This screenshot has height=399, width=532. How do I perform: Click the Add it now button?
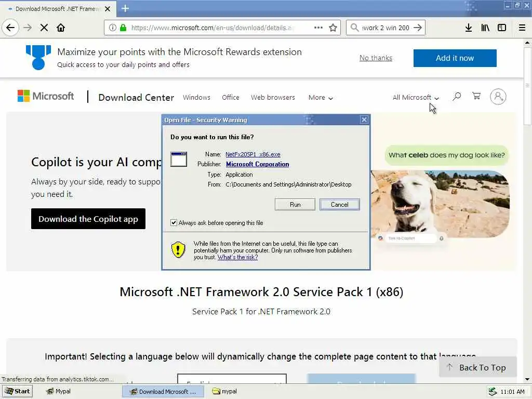click(455, 58)
